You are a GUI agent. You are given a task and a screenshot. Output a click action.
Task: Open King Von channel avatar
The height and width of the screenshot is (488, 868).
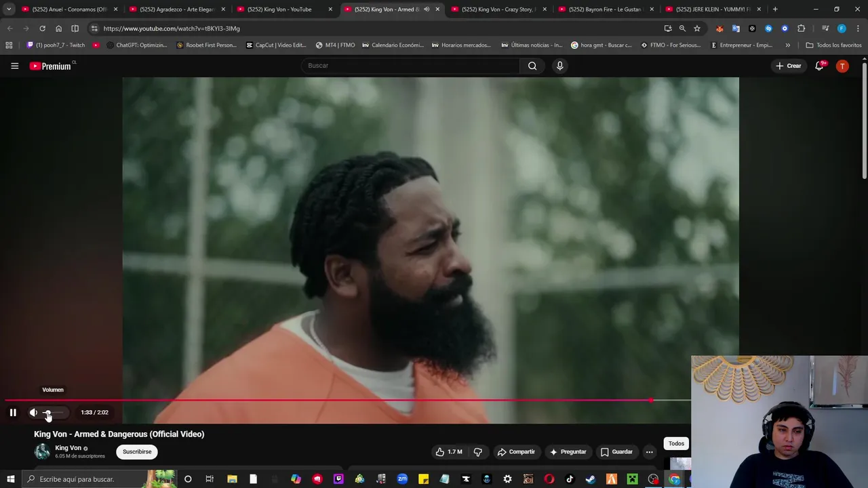(42, 451)
